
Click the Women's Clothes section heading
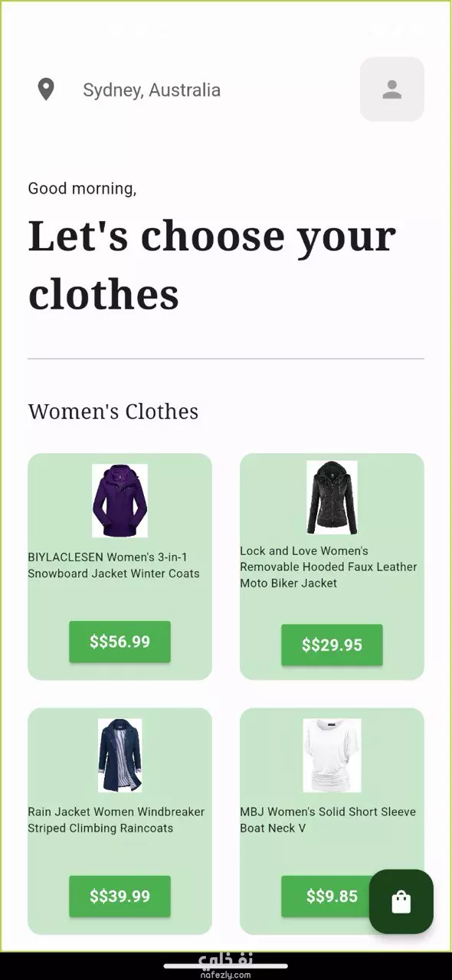(113, 411)
